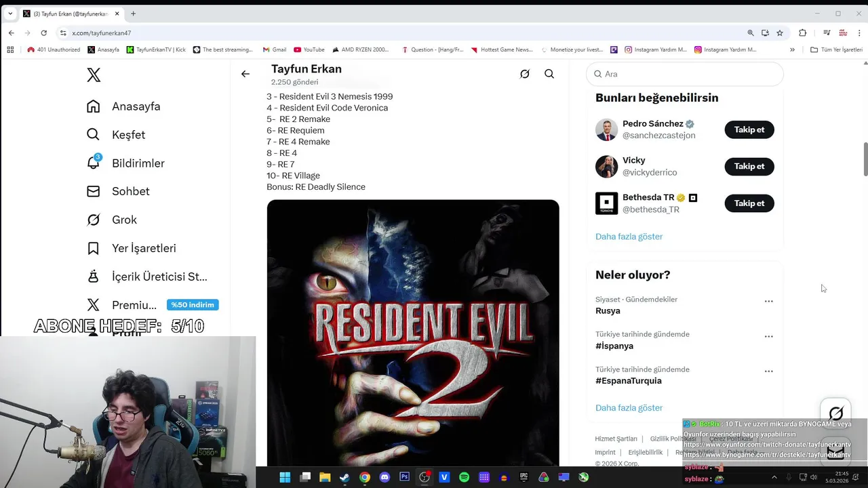
Task: Open Steam from taskbar
Action: pyautogui.click(x=344, y=477)
